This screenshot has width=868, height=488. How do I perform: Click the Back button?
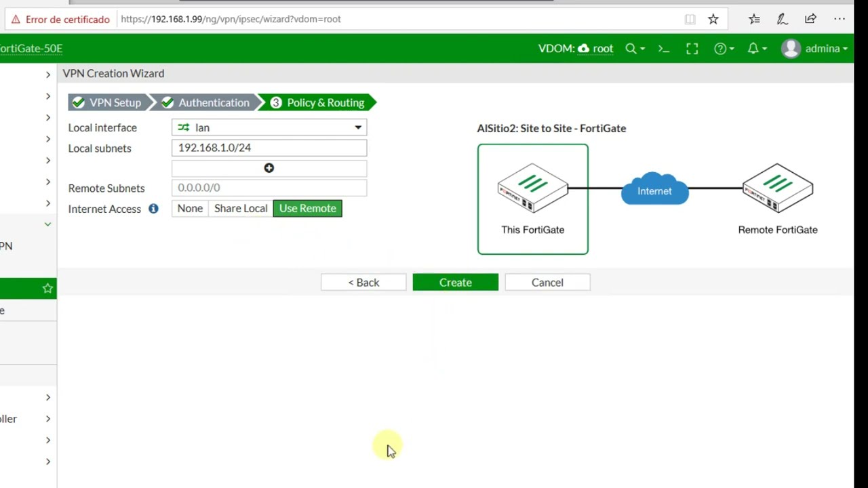pyautogui.click(x=363, y=283)
